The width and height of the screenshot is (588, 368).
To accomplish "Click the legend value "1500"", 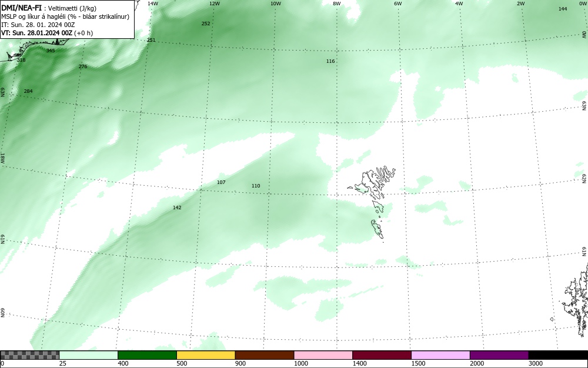I will [x=418, y=363].
